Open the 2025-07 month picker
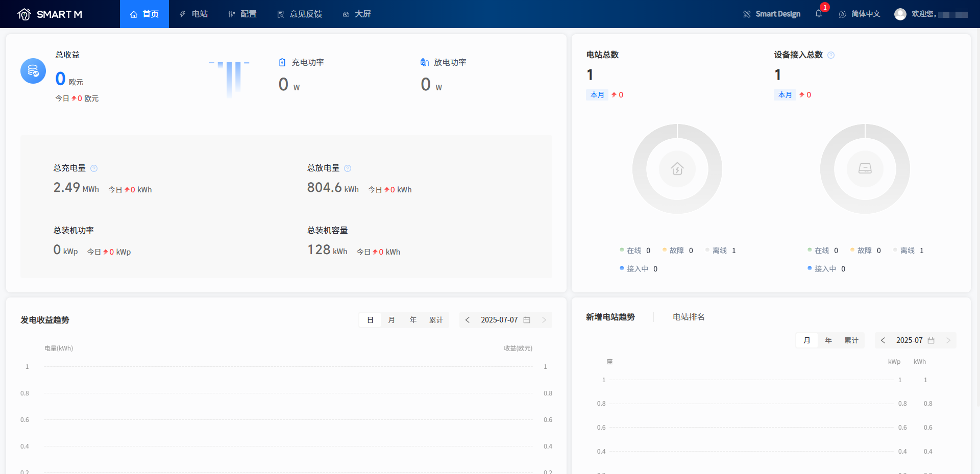Screen dimensions: 980x474 pyautogui.click(x=915, y=340)
